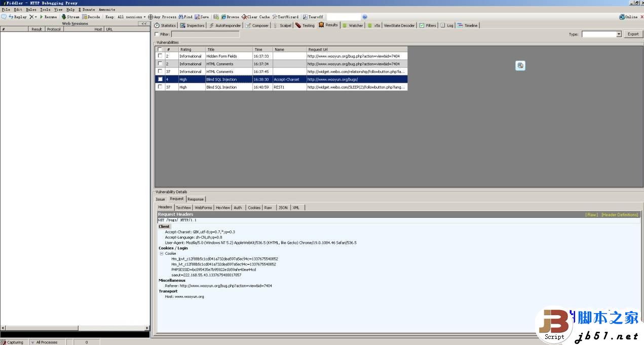
Task: Enable response Decode in the toolbar
Action: [90, 17]
